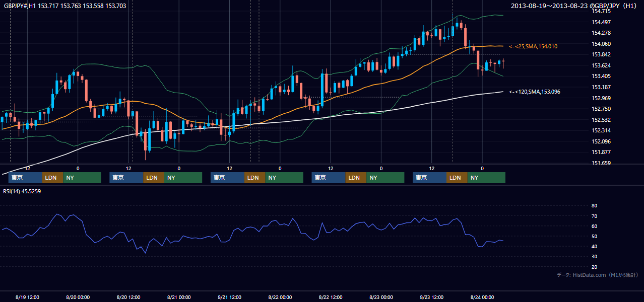Select the 8/21 00:00 time marker
The height and width of the screenshot is (302, 644).
pos(179,297)
